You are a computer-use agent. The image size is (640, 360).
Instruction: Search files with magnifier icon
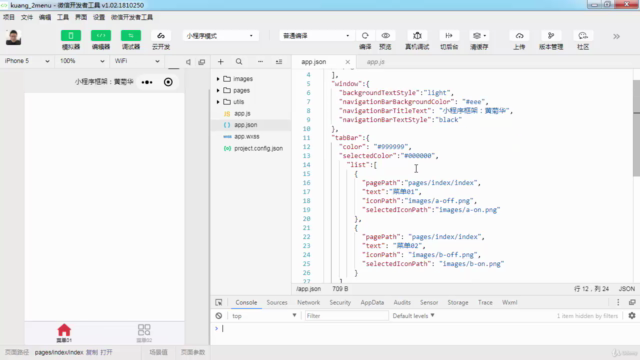pos(239,62)
